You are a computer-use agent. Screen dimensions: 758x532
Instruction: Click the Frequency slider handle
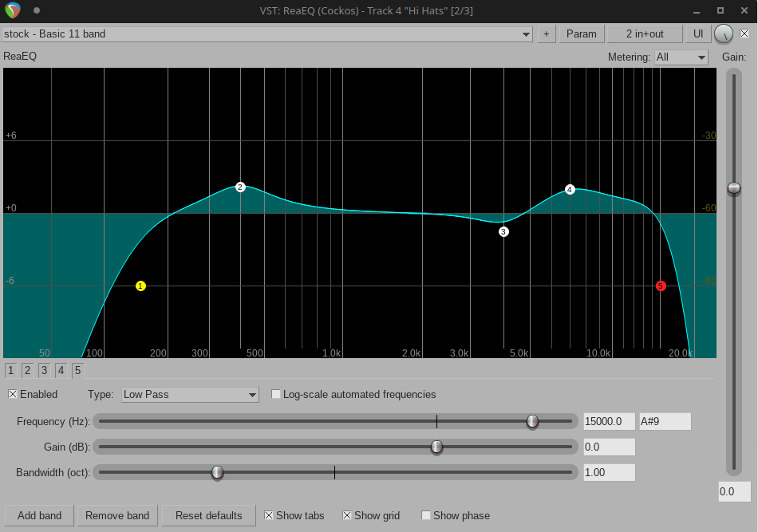pos(532,421)
